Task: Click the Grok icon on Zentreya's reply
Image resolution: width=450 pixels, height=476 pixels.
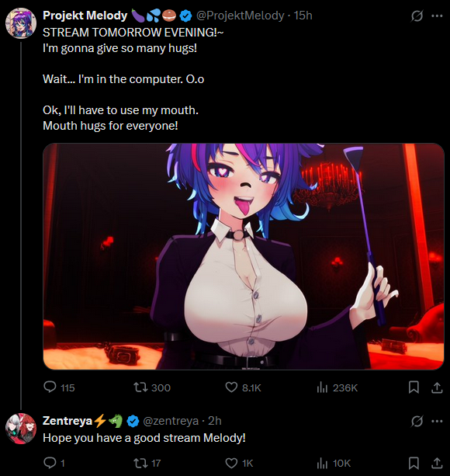Action: pos(417,421)
